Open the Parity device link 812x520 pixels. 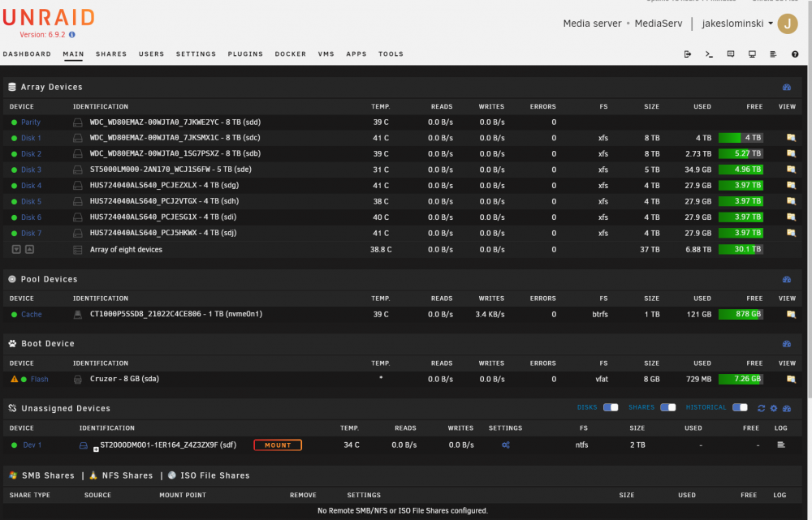31,122
